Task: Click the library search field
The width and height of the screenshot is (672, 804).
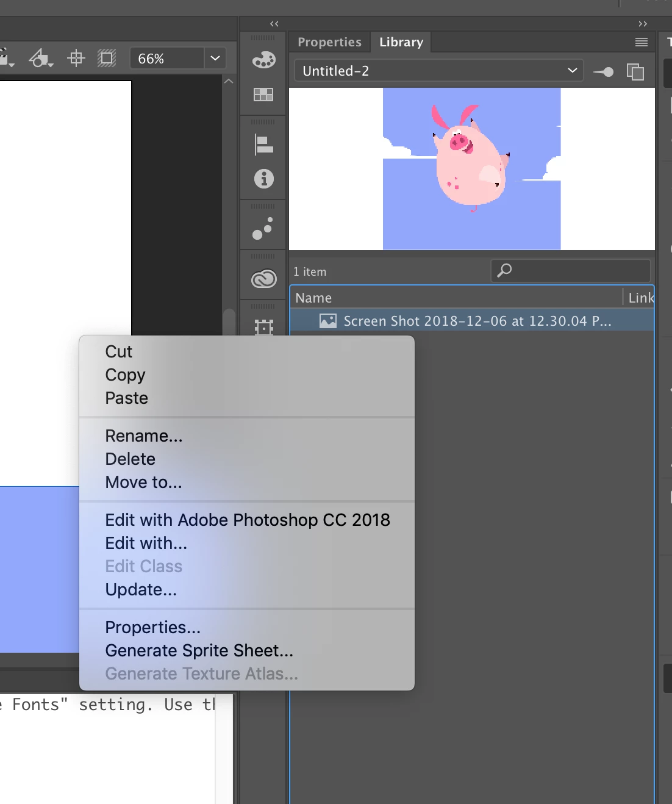Action: pos(571,271)
